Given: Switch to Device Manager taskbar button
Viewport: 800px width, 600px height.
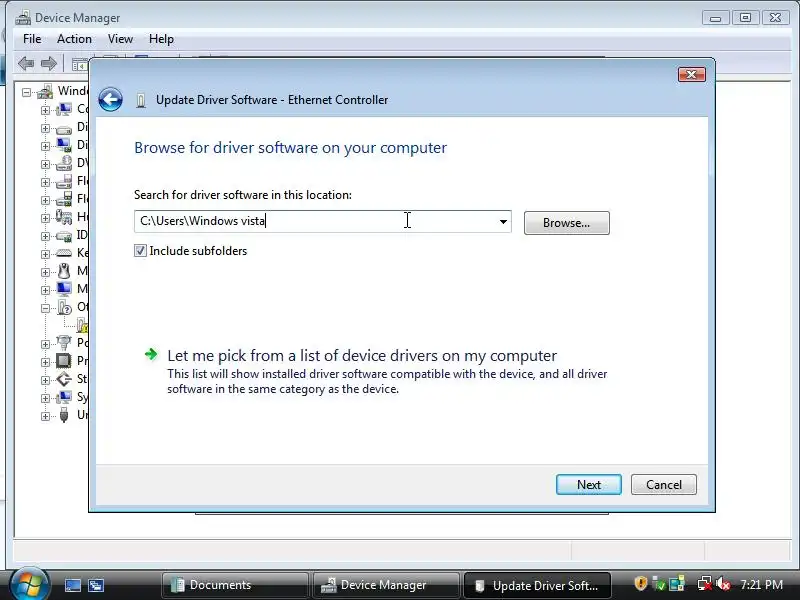Looking at the screenshot, I should point(386,585).
